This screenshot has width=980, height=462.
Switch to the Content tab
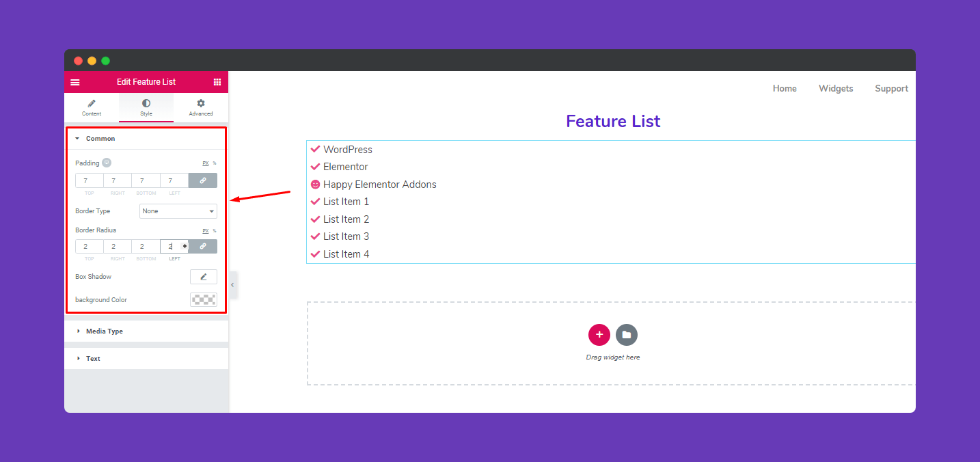(x=92, y=107)
